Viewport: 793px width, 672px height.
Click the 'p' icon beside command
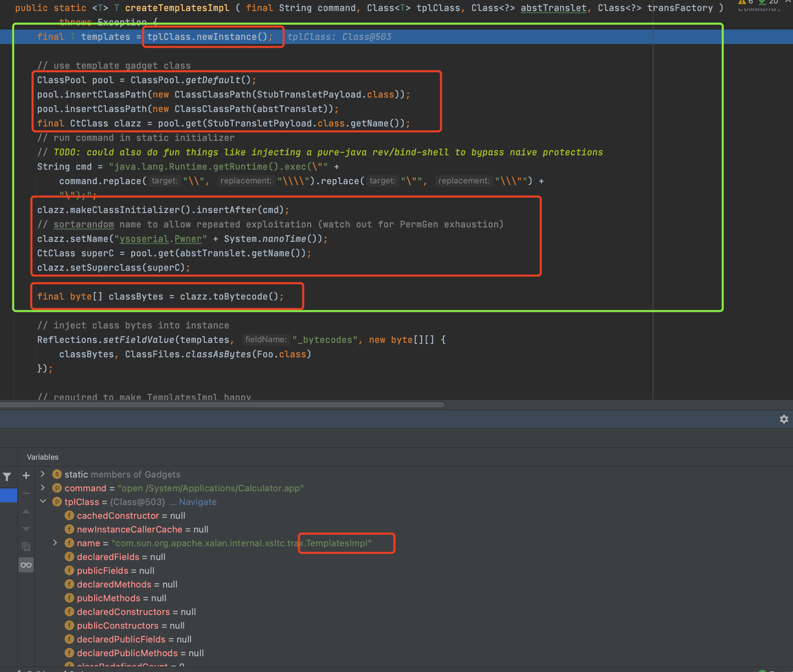tap(57, 488)
